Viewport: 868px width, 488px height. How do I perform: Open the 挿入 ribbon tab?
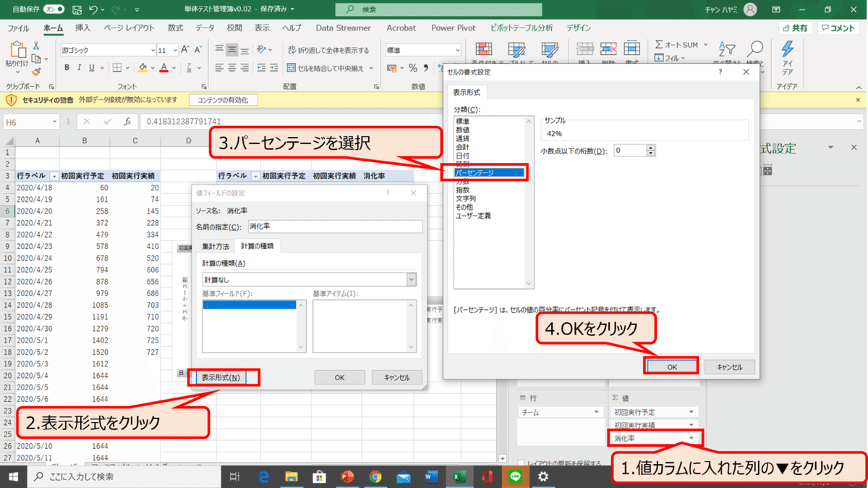tap(83, 28)
